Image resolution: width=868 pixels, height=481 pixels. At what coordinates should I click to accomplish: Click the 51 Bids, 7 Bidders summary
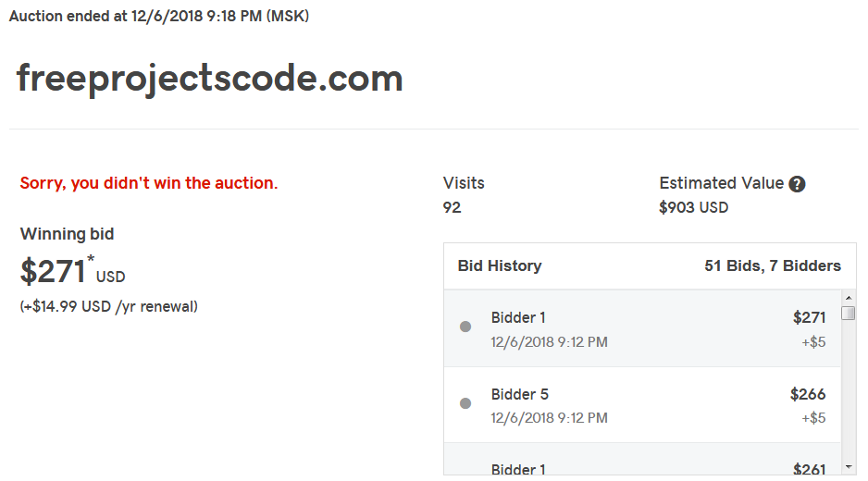773,266
